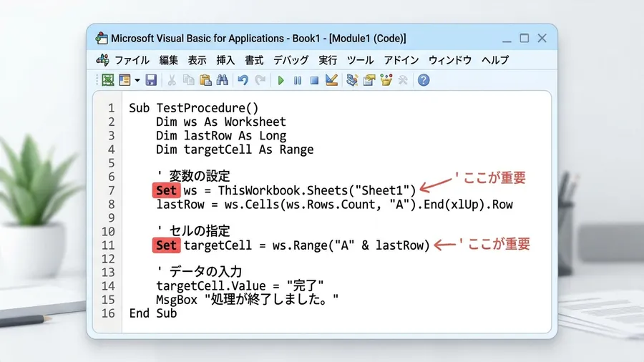Click 'Dim targetCell As Range' code line
Screen dimensions: 644x362
click(235, 150)
